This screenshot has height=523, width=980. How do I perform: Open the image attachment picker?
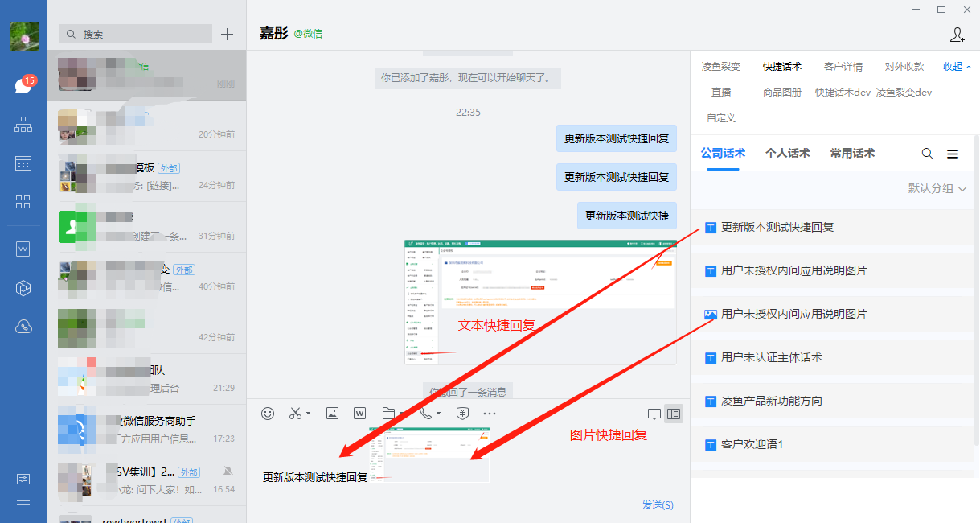[x=332, y=413]
